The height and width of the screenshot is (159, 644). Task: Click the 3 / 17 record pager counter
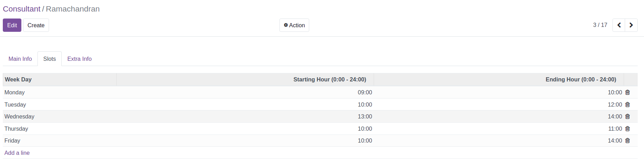(x=600, y=25)
